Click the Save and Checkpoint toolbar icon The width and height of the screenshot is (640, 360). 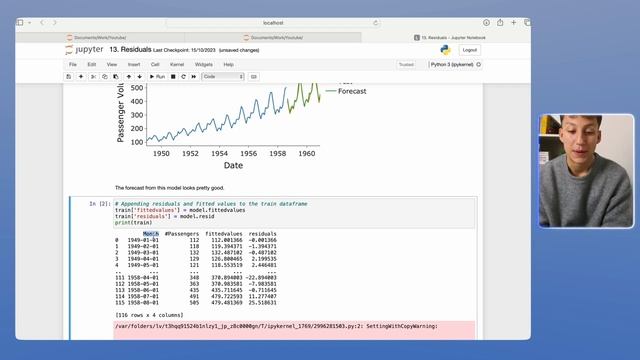(x=69, y=77)
